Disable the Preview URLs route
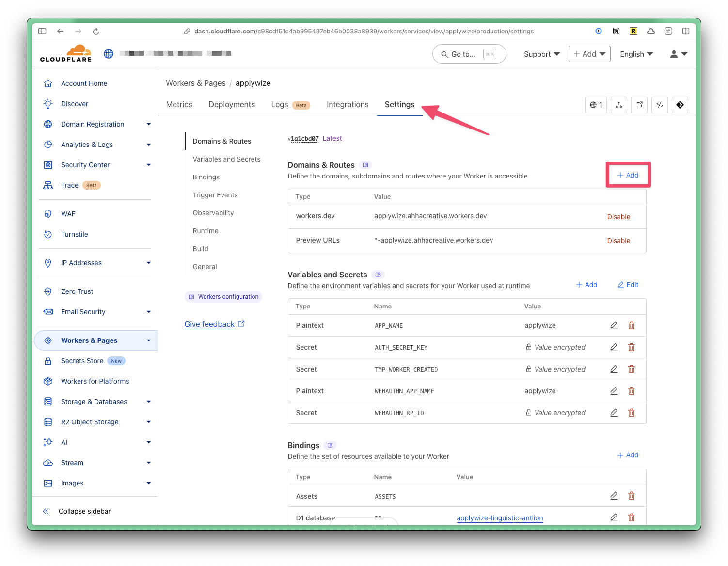 [618, 241]
